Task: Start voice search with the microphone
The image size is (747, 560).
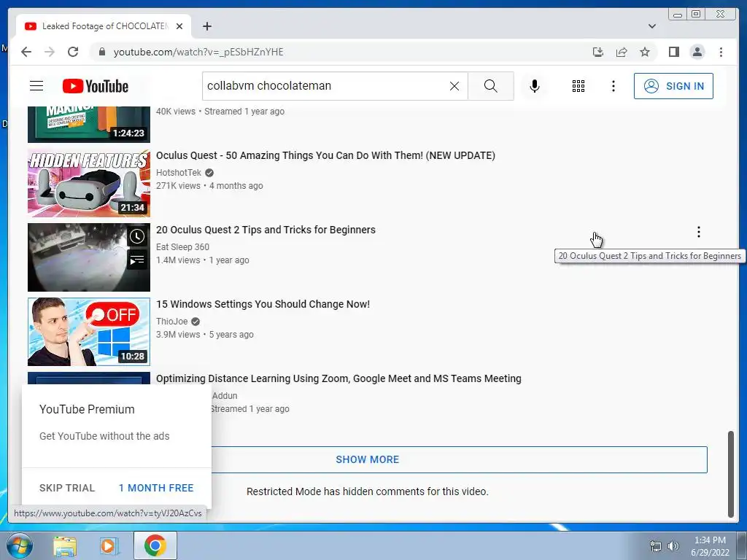Action: pyautogui.click(x=535, y=86)
